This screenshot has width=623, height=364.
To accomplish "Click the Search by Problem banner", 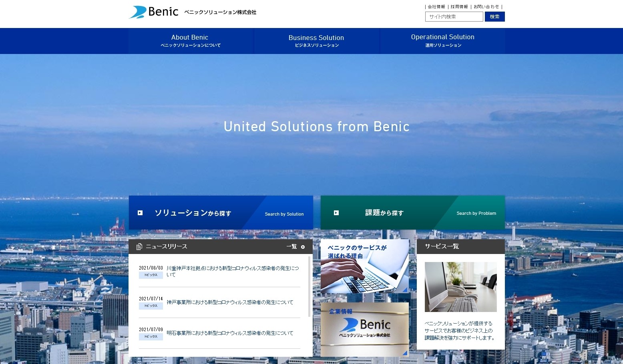I will click(x=412, y=212).
